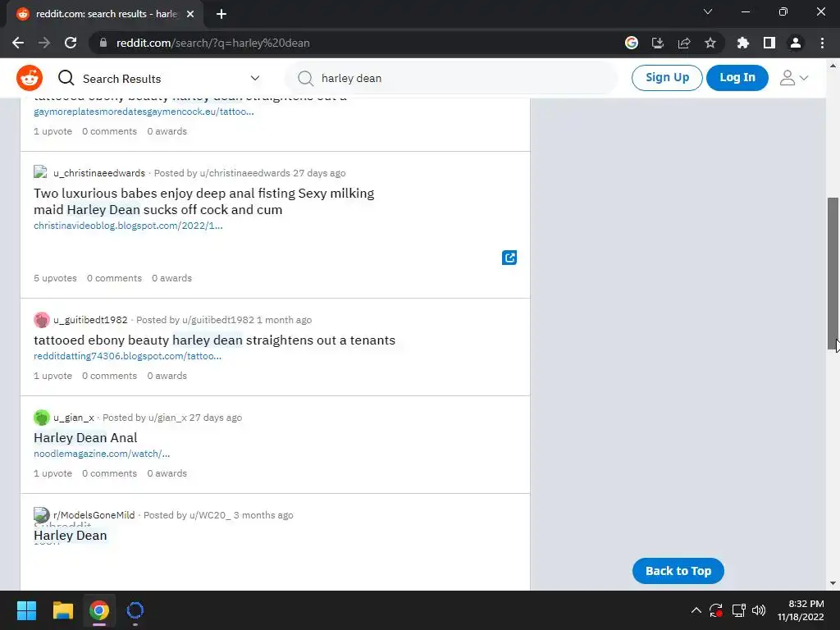Go back with the browser back arrow
Image resolution: width=840 pixels, height=630 pixels.
18,43
